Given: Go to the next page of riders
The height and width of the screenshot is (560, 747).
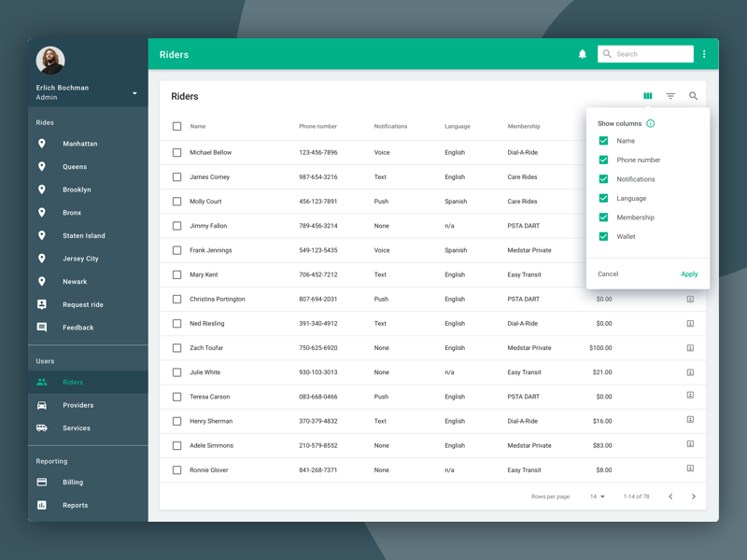Looking at the screenshot, I should [x=694, y=497].
